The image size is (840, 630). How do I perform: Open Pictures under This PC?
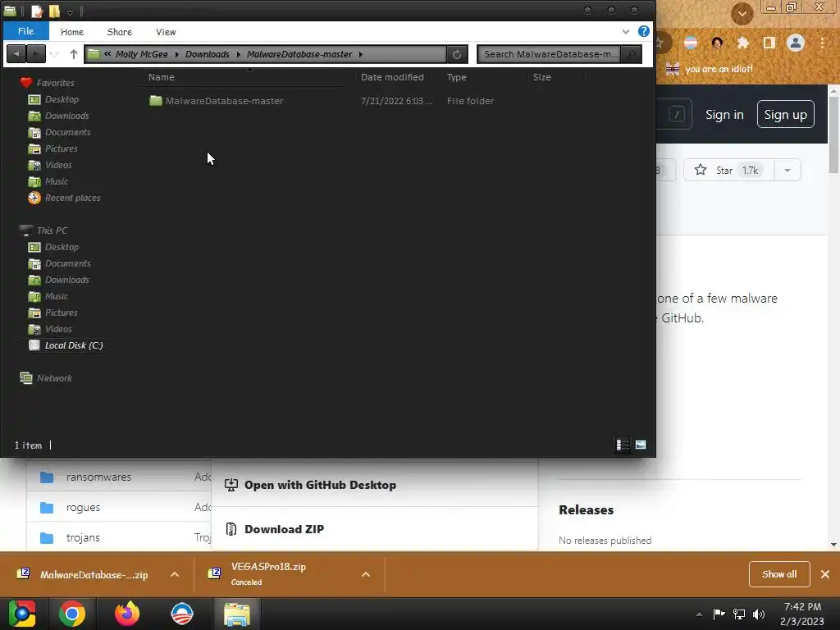(x=61, y=313)
